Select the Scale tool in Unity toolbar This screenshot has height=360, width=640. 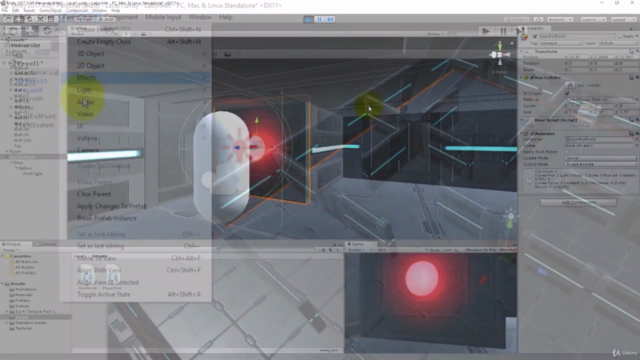pos(40,19)
